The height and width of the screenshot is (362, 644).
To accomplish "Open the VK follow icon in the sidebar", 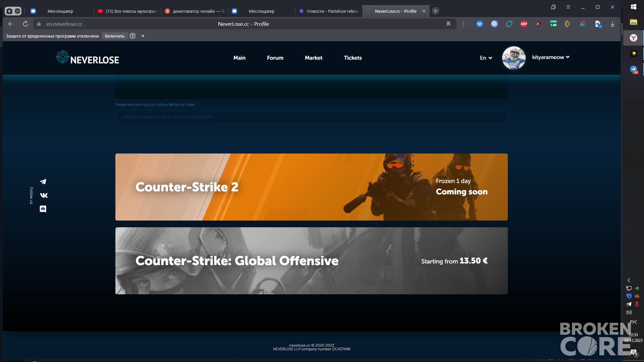I will point(44,195).
